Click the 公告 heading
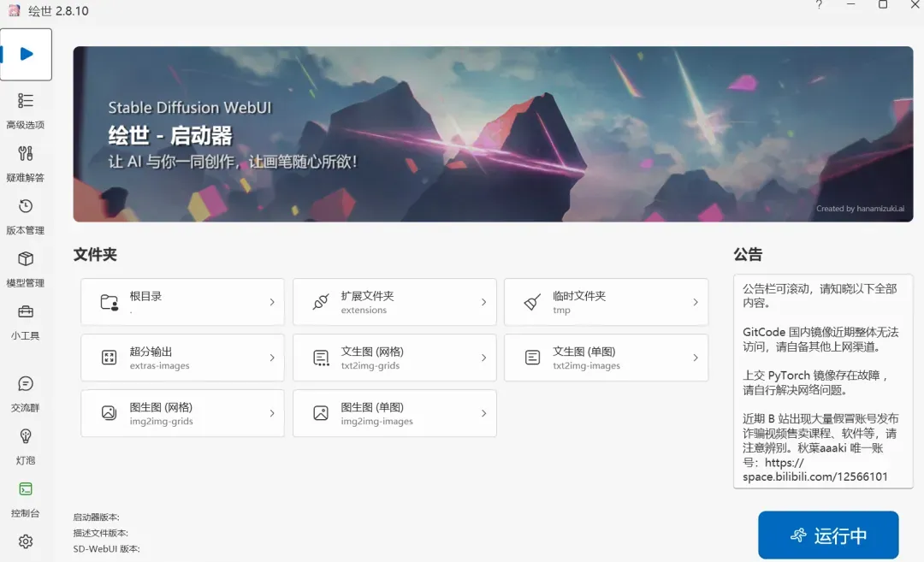The width and height of the screenshot is (924, 562). [x=748, y=255]
